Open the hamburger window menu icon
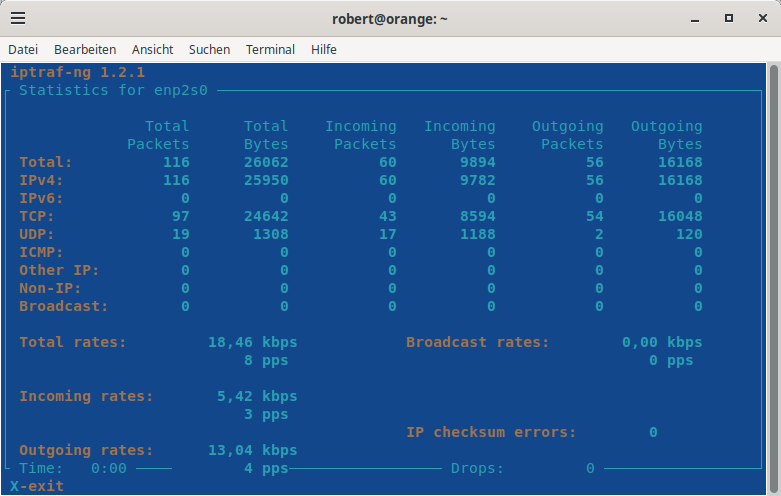This screenshot has height=496, width=781. click(18, 19)
